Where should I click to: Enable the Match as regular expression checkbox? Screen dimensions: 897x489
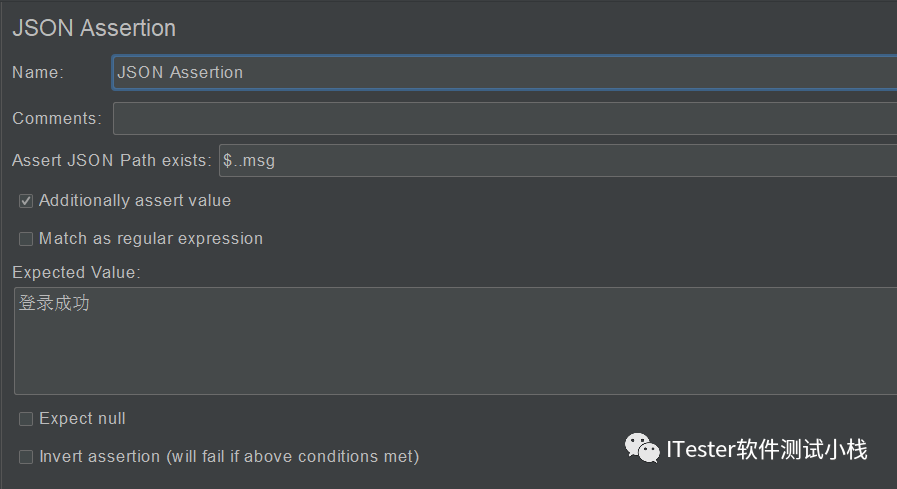(26, 238)
